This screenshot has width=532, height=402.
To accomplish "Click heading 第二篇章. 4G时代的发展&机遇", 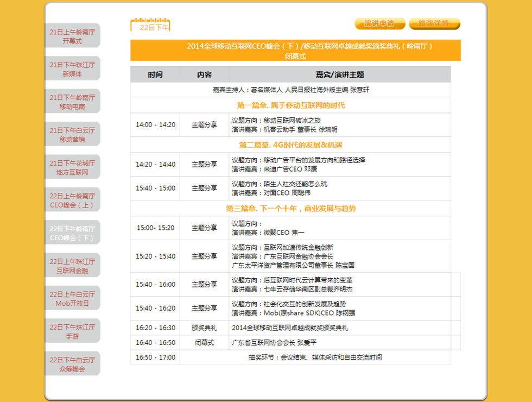I will coord(291,145).
